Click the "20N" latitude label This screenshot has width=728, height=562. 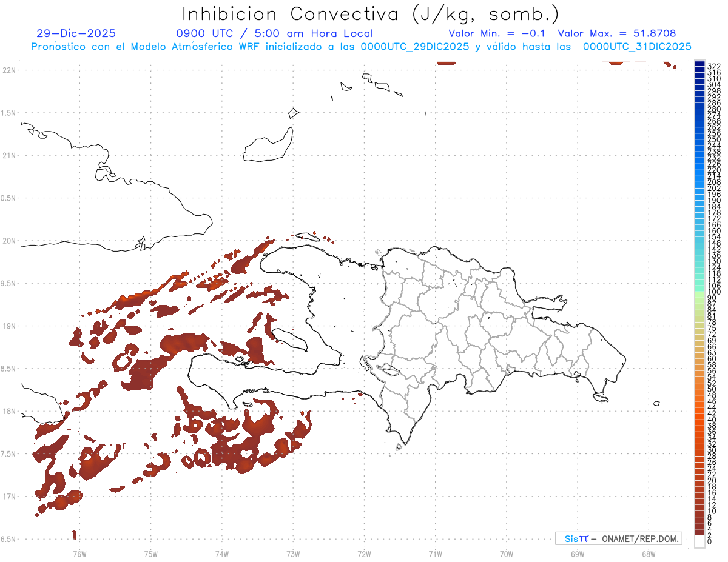tap(9, 241)
